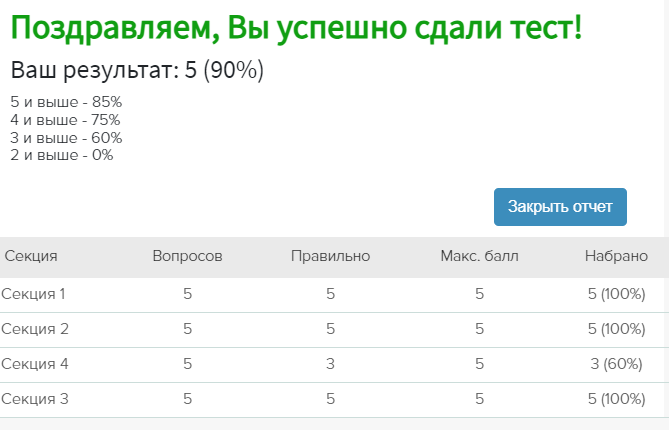Click the '5 (100%)' score for Секция 1

[616, 294]
